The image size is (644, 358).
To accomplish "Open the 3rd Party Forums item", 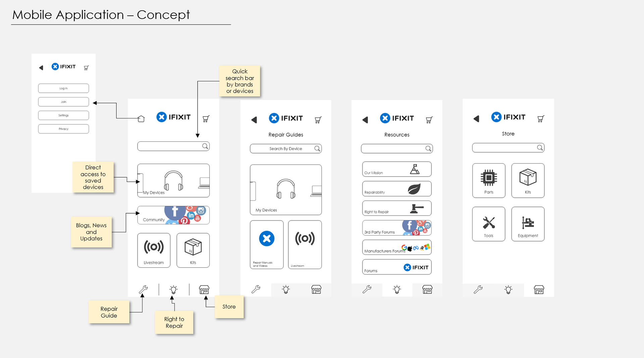I will (x=397, y=228).
